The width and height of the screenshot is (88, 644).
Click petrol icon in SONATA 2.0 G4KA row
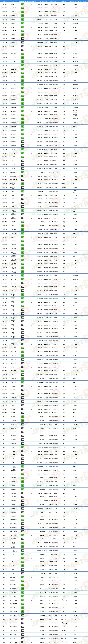23,348
